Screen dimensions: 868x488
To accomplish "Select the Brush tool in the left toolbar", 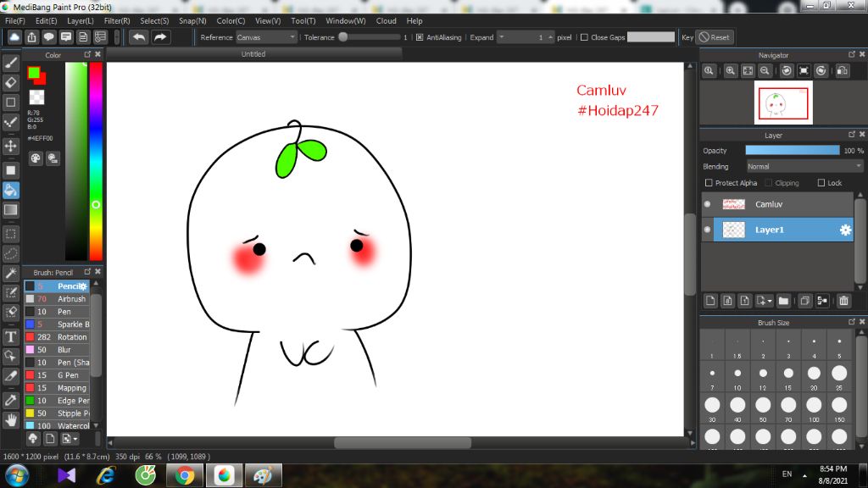I will coord(10,63).
